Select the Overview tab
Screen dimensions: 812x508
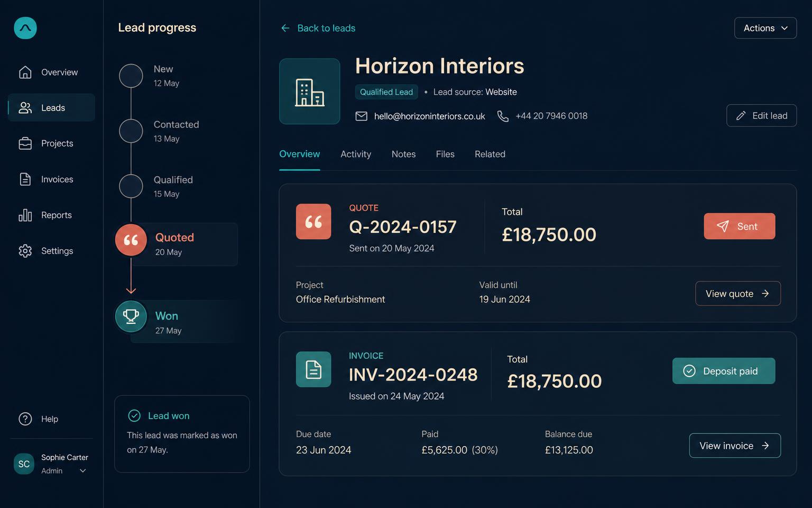click(300, 154)
